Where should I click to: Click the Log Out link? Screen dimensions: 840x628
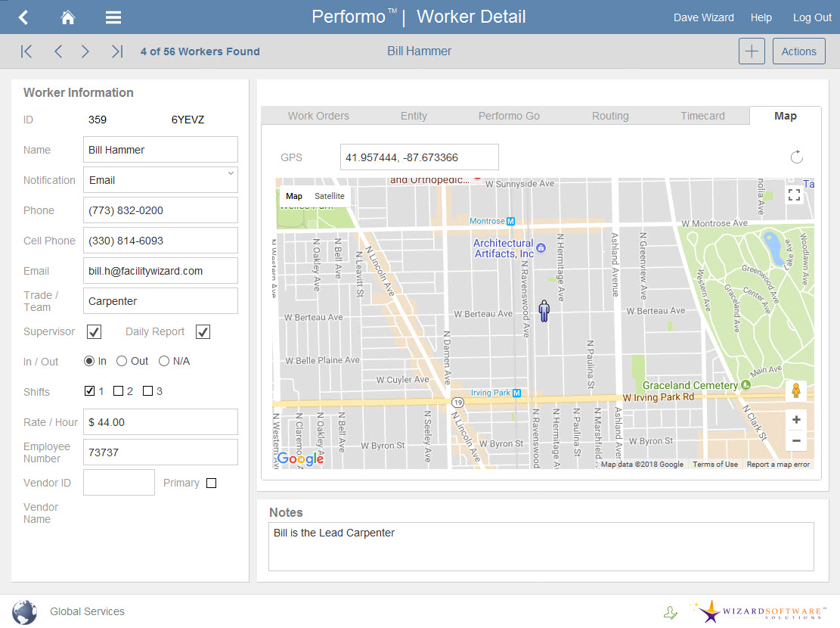click(x=811, y=17)
